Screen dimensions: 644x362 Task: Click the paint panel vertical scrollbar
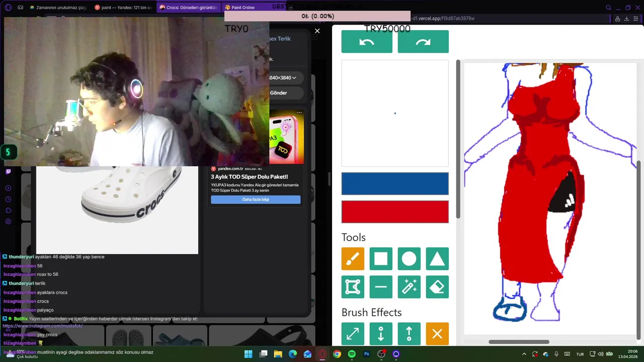(458, 139)
